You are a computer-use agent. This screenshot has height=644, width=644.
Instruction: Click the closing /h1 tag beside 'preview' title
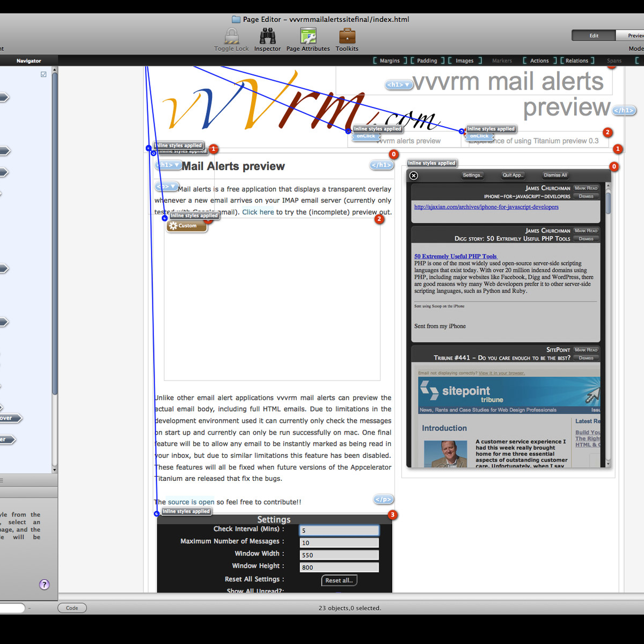click(x=624, y=111)
